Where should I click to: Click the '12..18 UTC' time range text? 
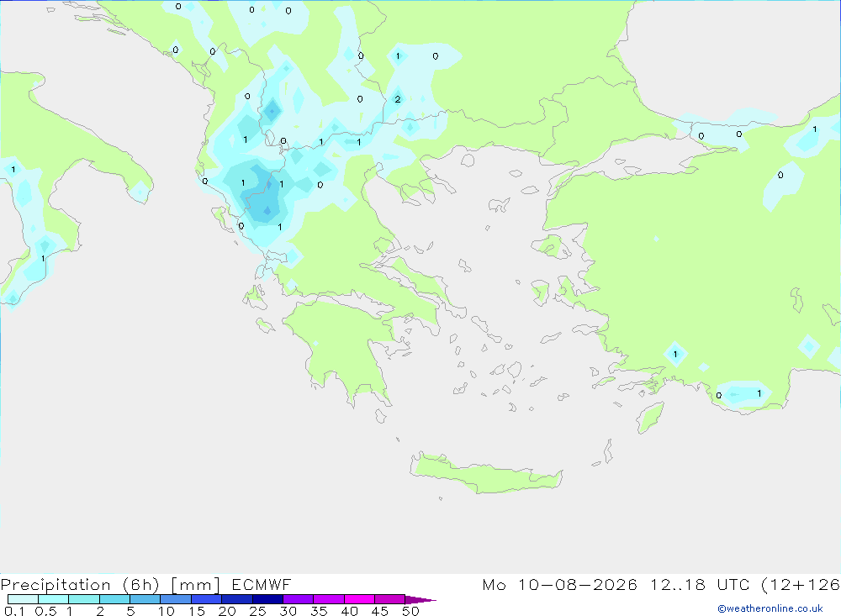click(698, 584)
